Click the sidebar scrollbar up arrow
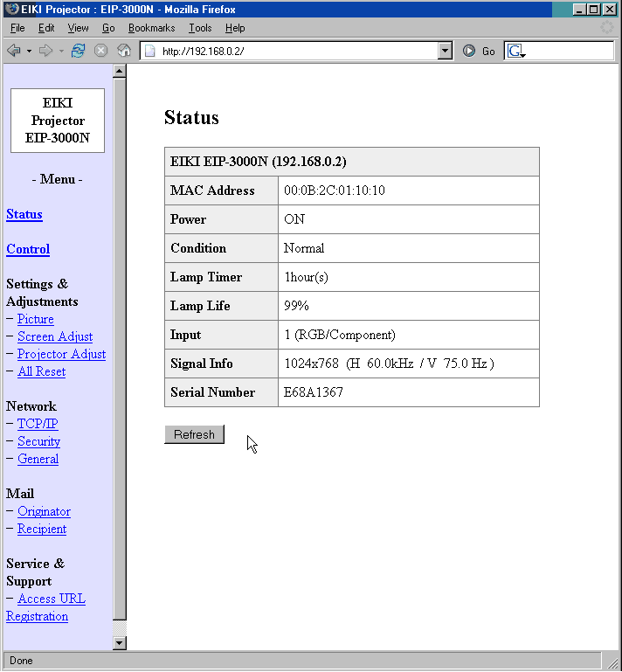This screenshot has width=622, height=672. 120,71
